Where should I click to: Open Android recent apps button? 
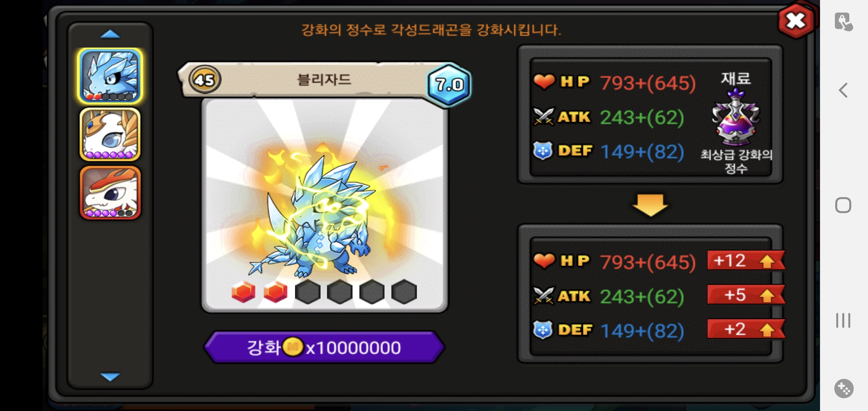(x=843, y=320)
